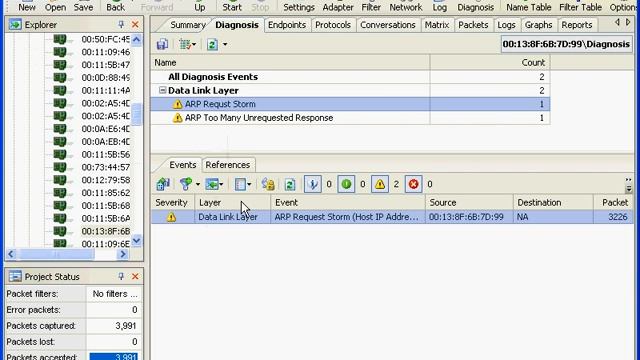Select ARP Too Many Unrequested Response row
The height and width of the screenshot is (360, 640).
tap(350, 118)
